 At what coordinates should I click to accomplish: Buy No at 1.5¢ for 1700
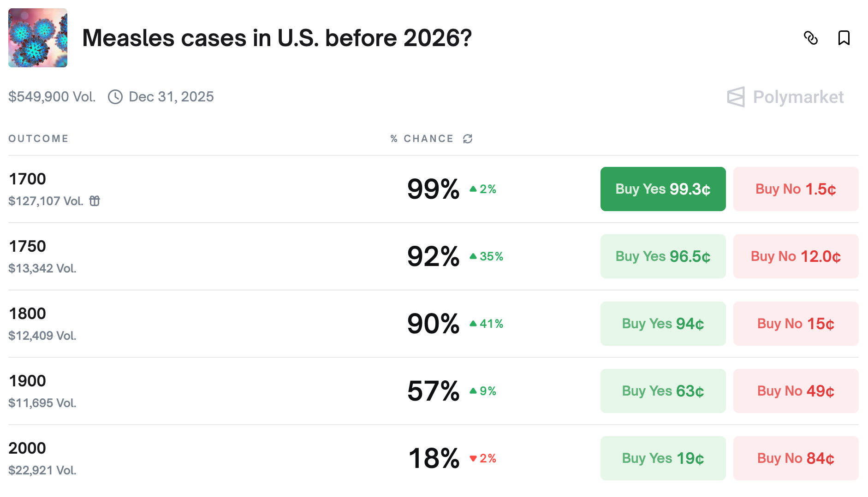(796, 189)
